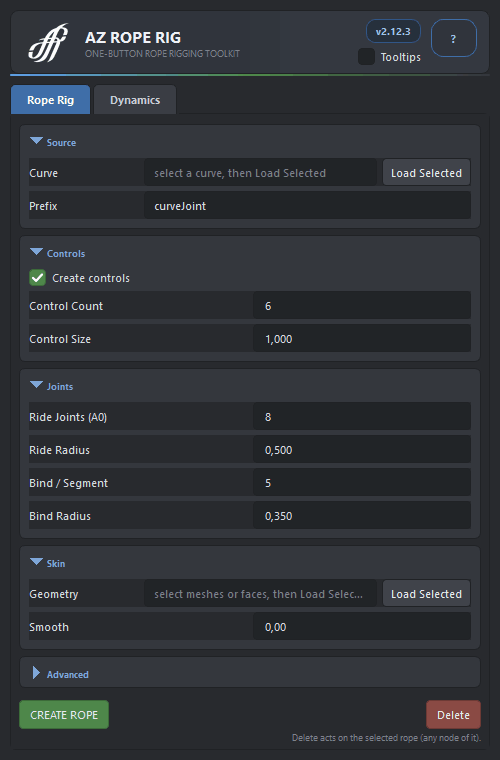500x760 pixels.
Task: Click the Smooth value field
Action: tap(362, 626)
